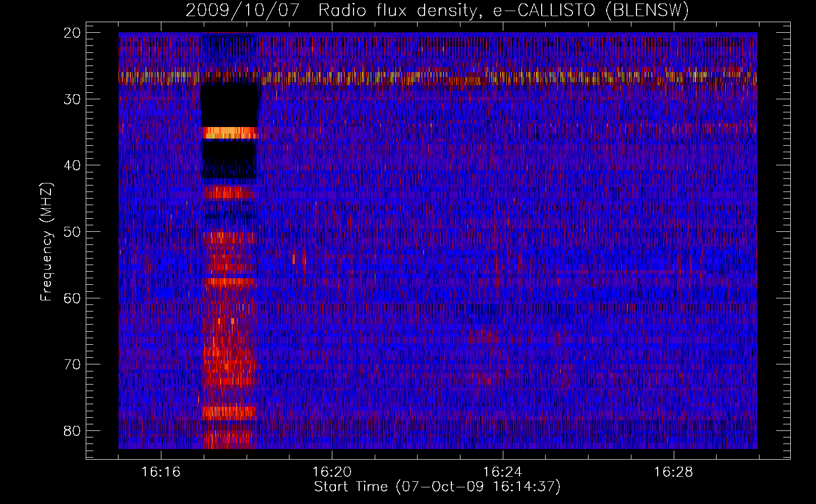Select the frequency tick label '20'
This screenshot has height=504, width=816.
pos(73,33)
